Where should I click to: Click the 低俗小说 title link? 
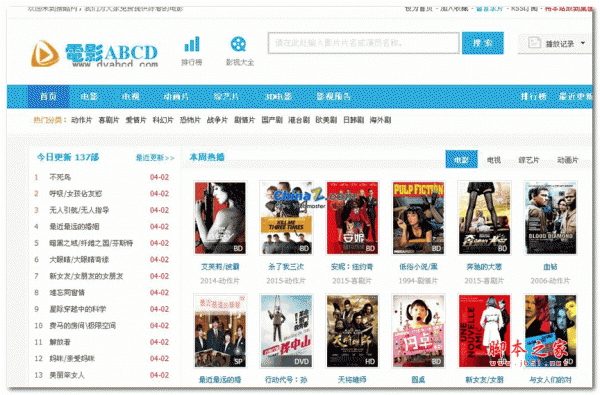[x=418, y=267]
